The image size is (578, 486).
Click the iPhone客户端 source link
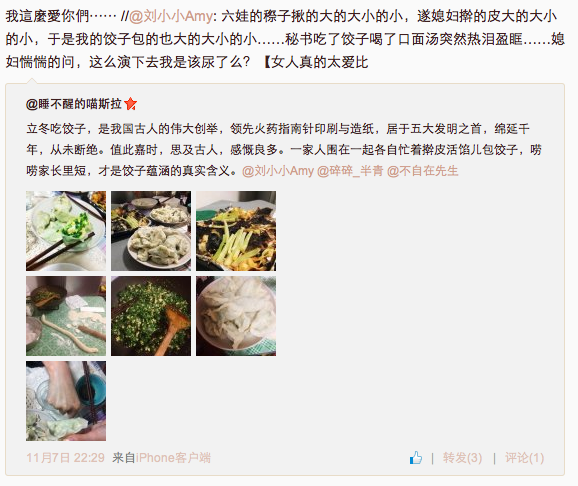(x=173, y=458)
